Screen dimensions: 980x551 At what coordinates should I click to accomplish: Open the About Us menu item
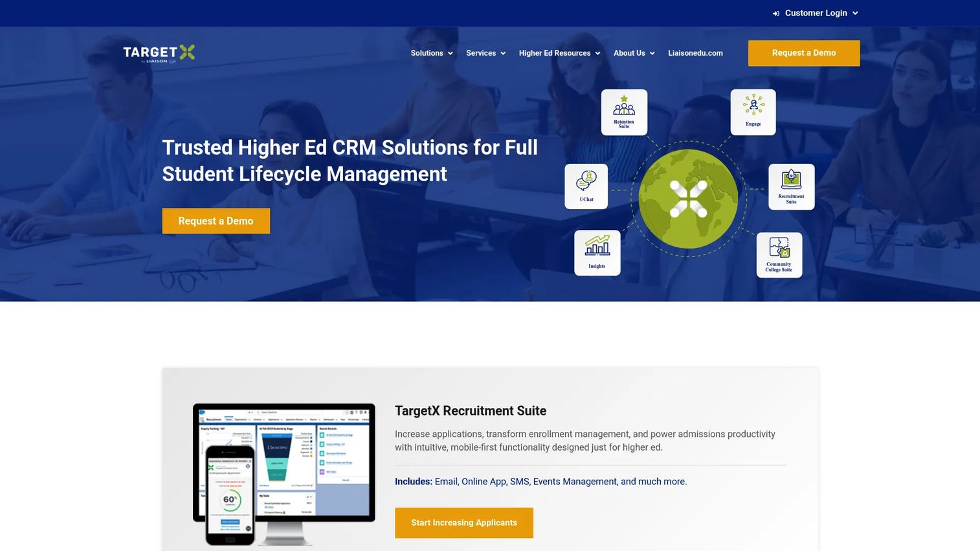(629, 53)
